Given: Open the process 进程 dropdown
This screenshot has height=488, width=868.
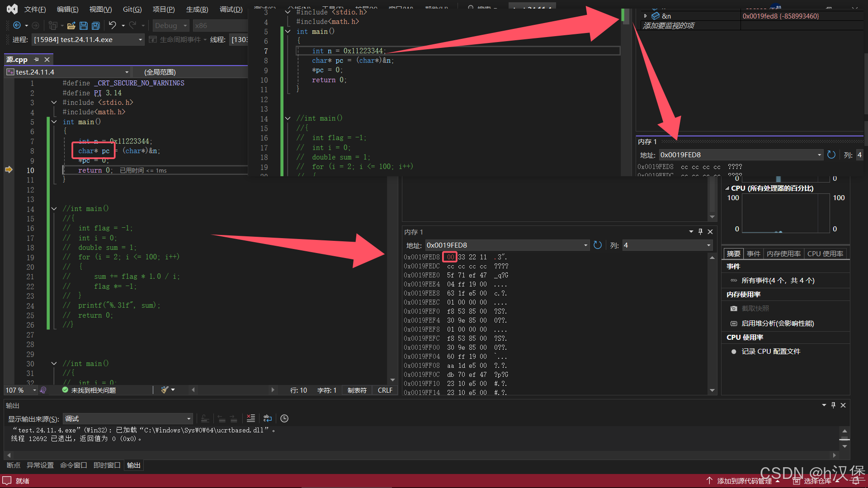Looking at the screenshot, I should point(140,40).
